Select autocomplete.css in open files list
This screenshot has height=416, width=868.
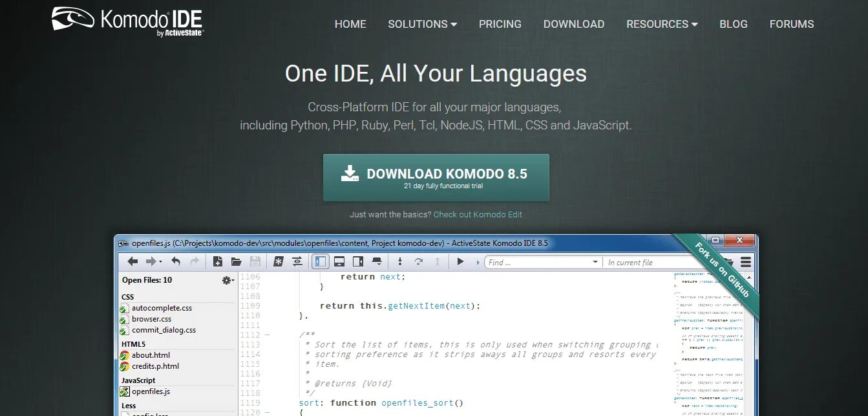[162, 308]
